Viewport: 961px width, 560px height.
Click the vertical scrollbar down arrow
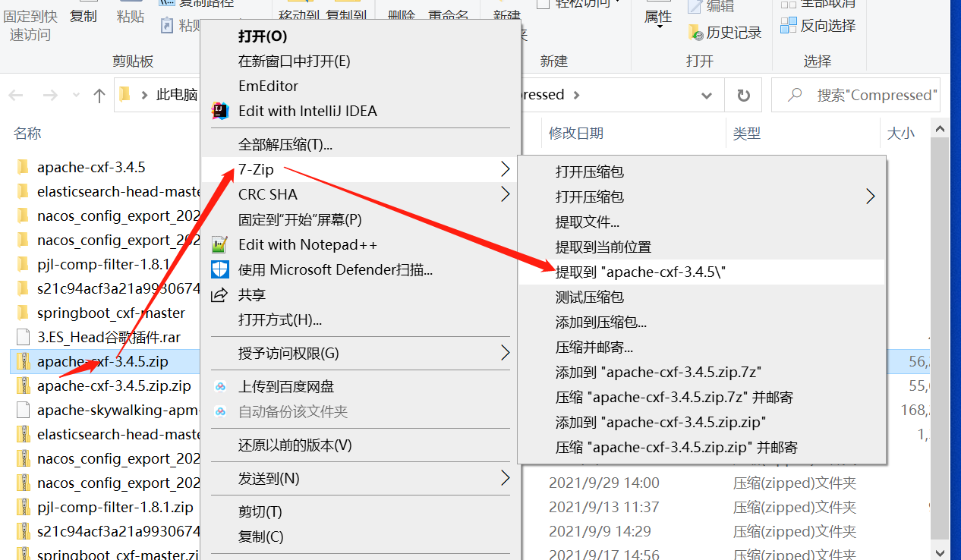tap(940, 552)
